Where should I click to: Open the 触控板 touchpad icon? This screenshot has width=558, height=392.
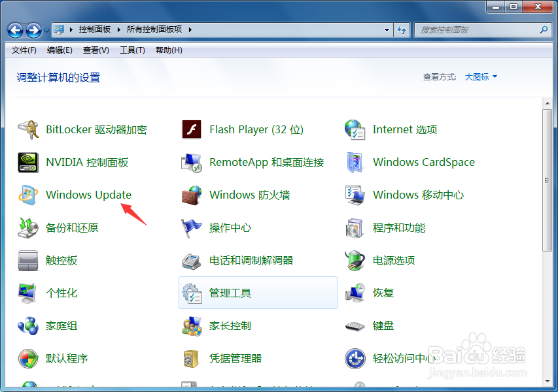(x=28, y=261)
